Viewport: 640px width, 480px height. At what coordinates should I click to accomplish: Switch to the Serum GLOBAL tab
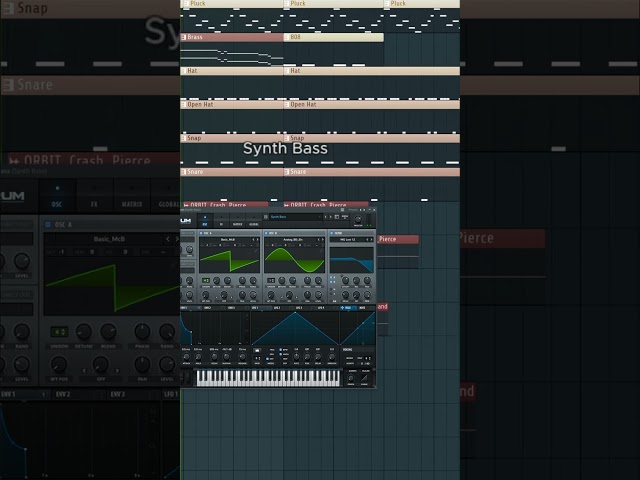(x=254, y=221)
